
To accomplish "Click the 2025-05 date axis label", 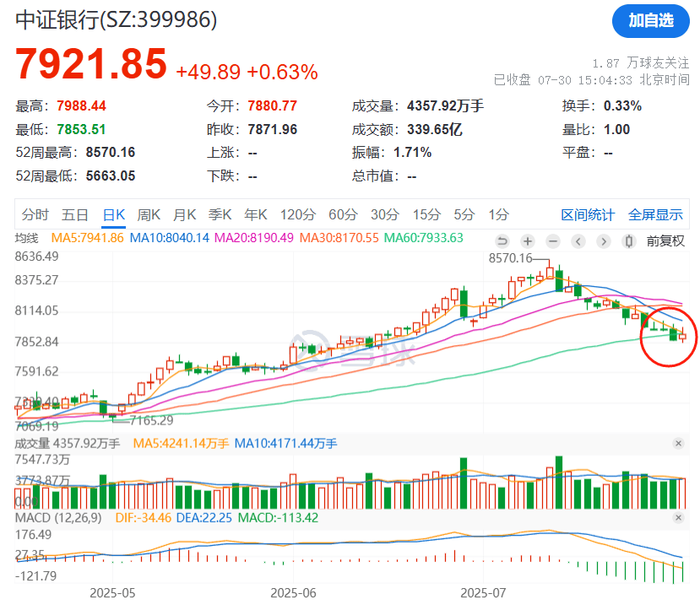I will pos(112,593).
